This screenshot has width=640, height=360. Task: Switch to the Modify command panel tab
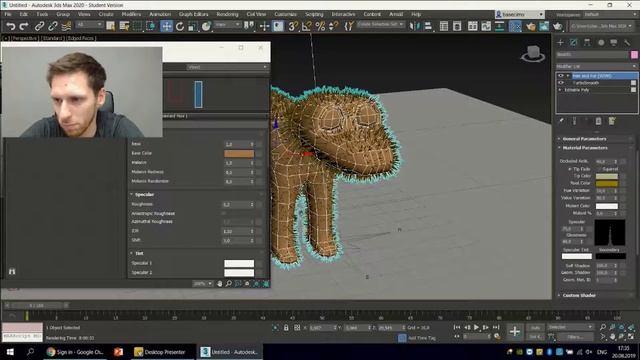click(573, 42)
